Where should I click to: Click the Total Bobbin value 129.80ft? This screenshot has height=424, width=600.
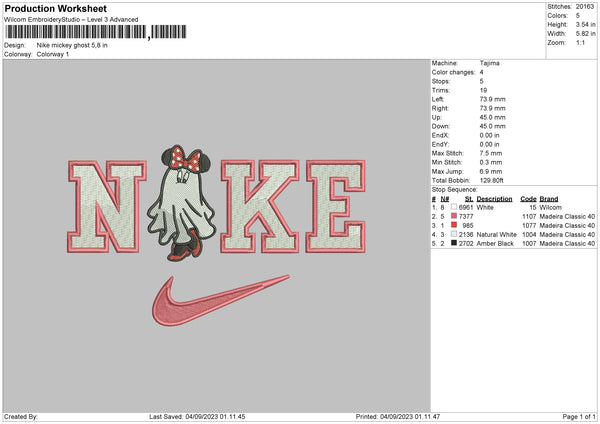pos(491,180)
